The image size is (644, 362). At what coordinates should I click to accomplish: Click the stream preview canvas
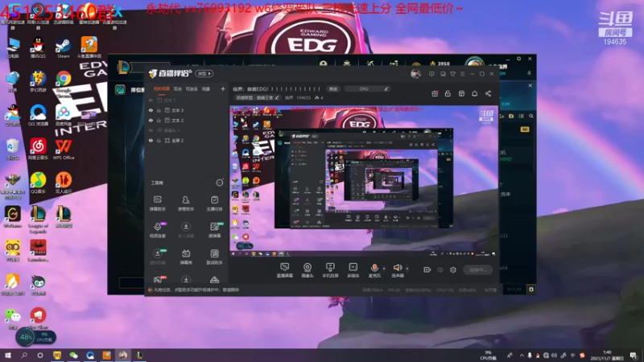tap(364, 180)
